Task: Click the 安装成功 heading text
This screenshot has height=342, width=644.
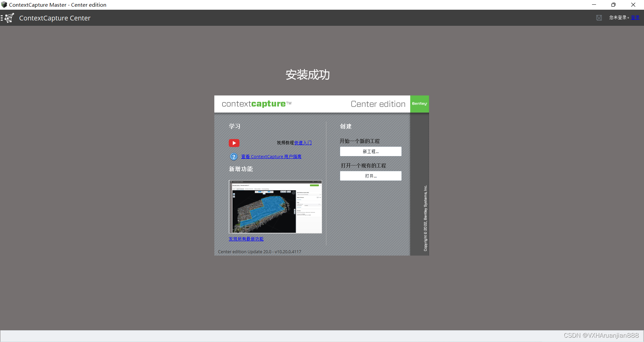Action: click(x=308, y=75)
